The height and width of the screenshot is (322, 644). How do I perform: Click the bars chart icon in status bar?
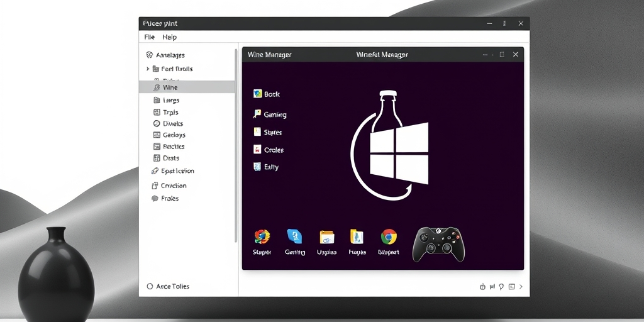point(492,287)
